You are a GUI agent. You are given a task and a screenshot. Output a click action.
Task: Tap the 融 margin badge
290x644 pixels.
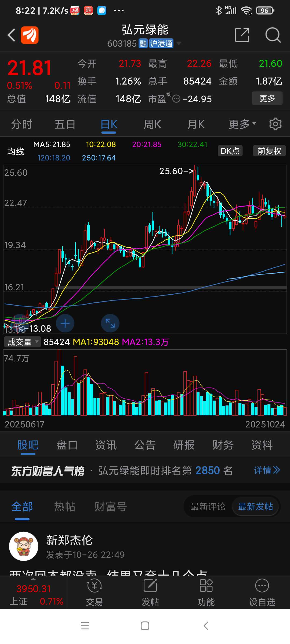[x=143, y=43]
